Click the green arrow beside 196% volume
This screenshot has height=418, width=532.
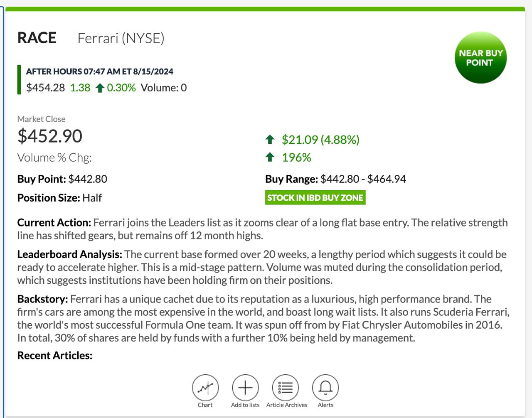point(270,157)
